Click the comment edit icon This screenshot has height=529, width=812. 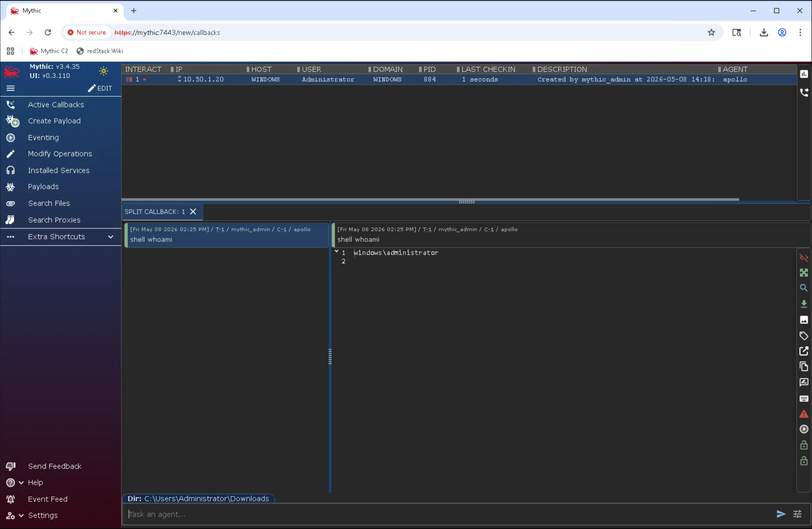pos(804,382)
